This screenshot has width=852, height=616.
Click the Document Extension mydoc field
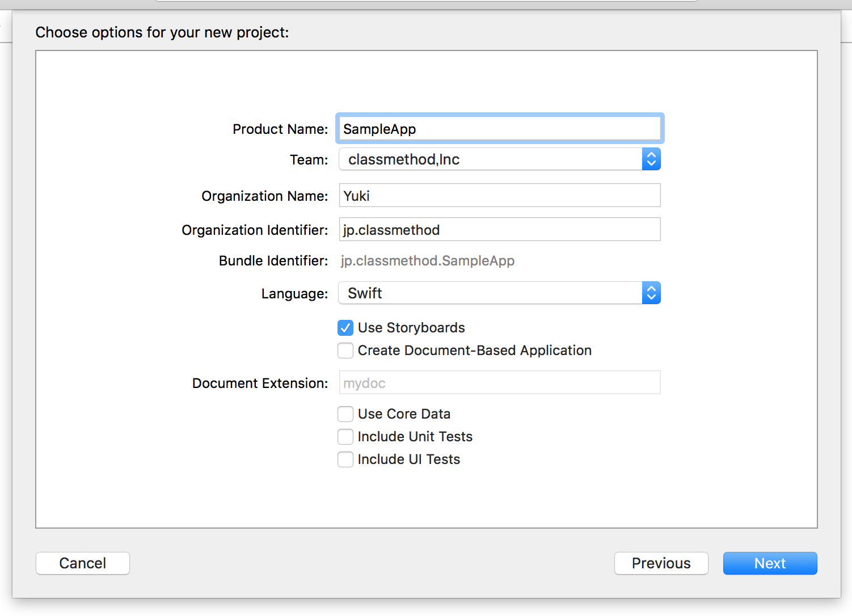pos(499,383)
